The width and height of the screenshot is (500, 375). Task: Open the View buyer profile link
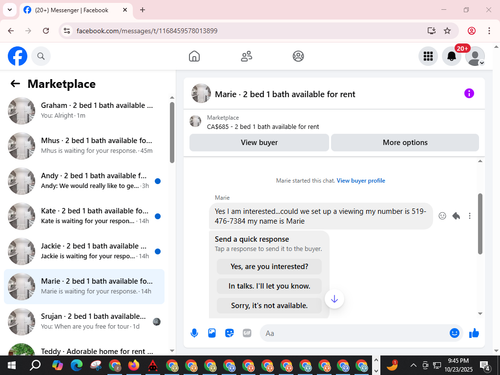pyautogui.click(x=361, y=181)
